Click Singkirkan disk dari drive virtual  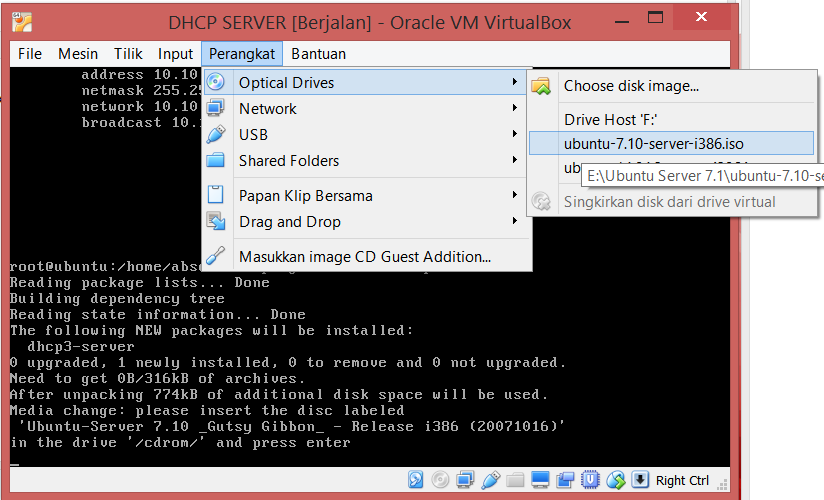[672, 202]
